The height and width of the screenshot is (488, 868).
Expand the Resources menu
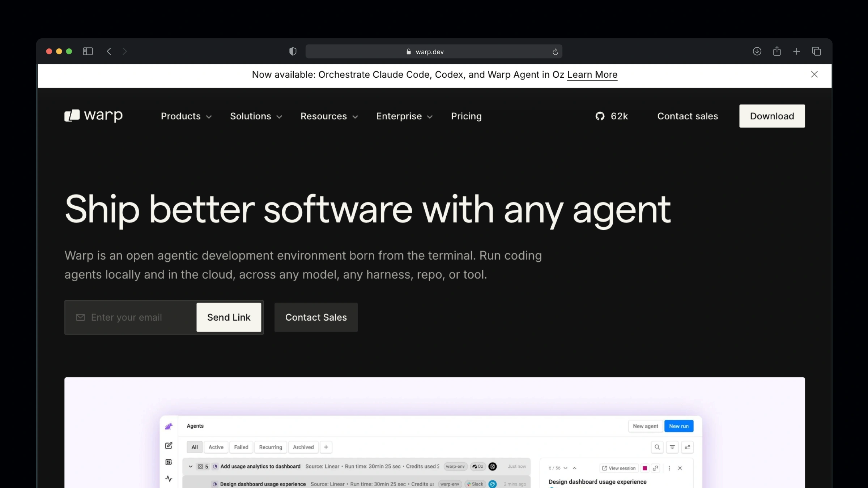(329, 116)
